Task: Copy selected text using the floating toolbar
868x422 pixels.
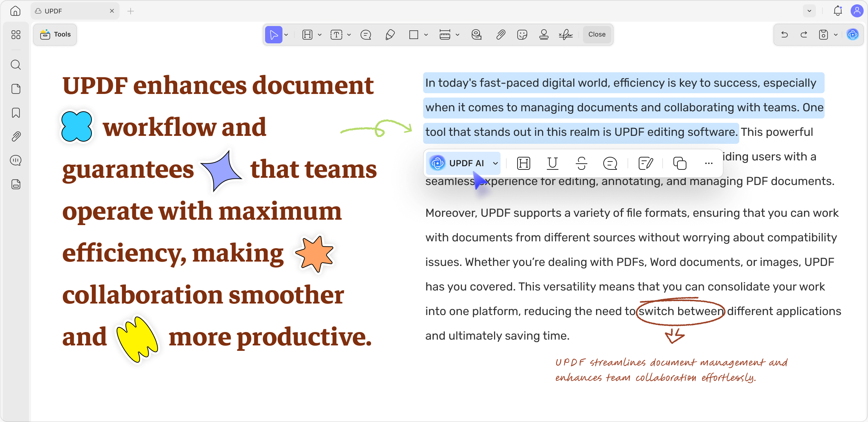Action: coord(680,163)
